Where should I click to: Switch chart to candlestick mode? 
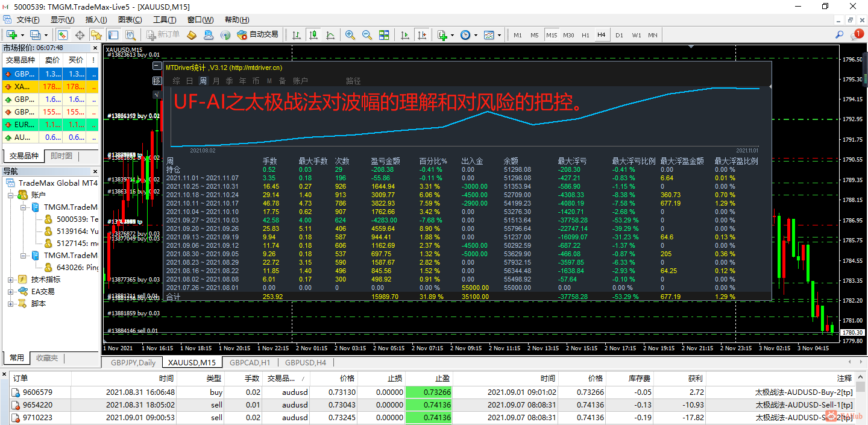pos(313,35)
